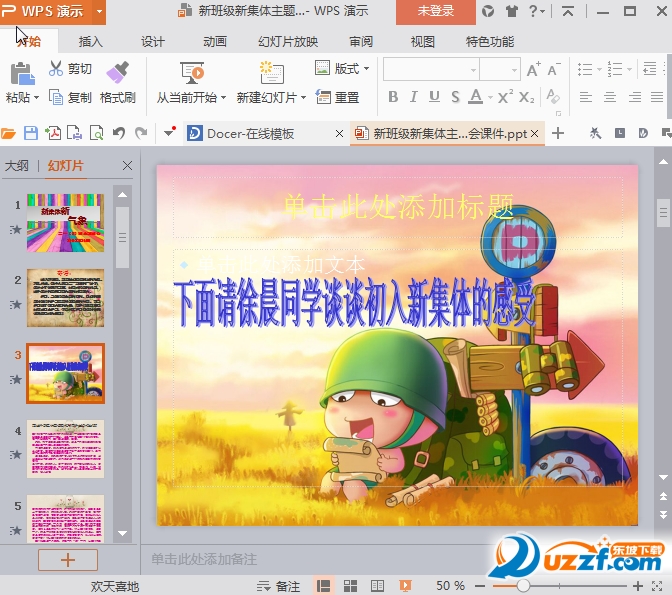Clear text formatting eraser icon
This screenshot has width=672, height=595.
pos(553,97)
